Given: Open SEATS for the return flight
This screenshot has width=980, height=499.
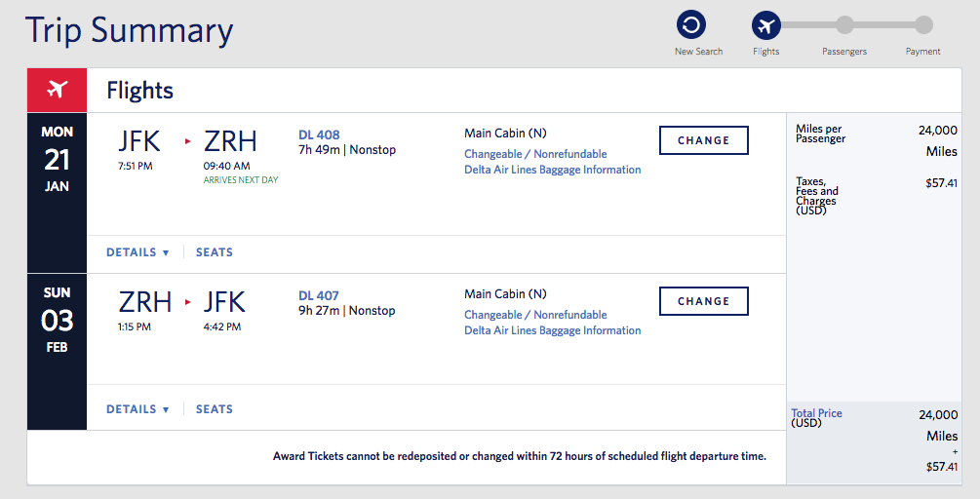Looking at the screenshot, I should [215, 409].
